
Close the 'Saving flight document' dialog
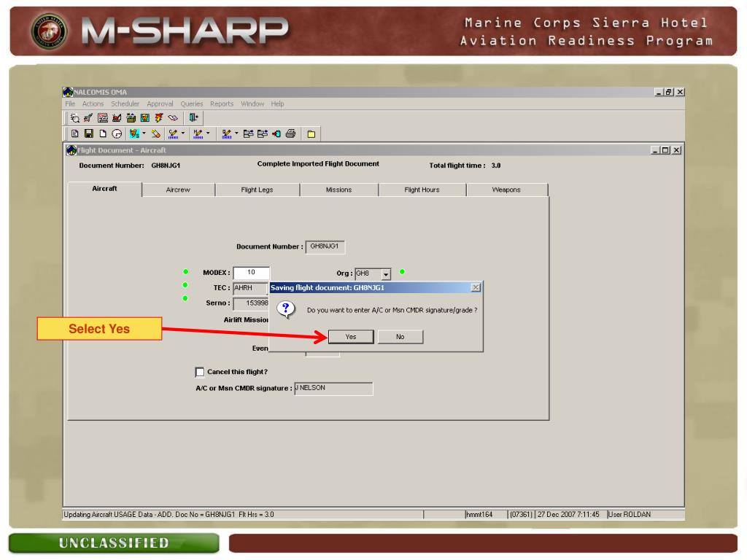[476, 287]
